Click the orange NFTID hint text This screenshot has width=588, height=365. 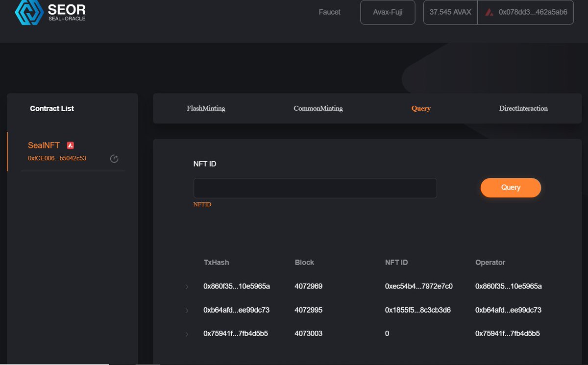(x=202, y=204)
